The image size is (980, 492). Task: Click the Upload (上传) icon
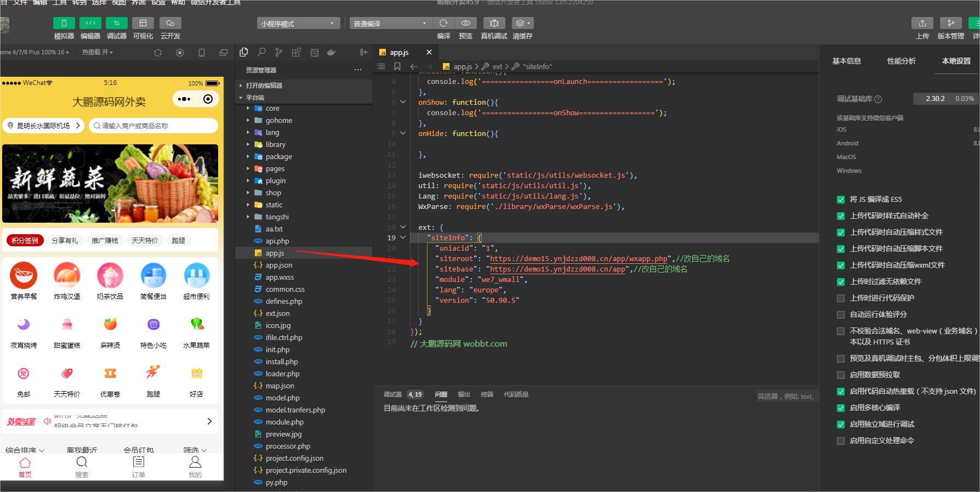coord(922,23)
